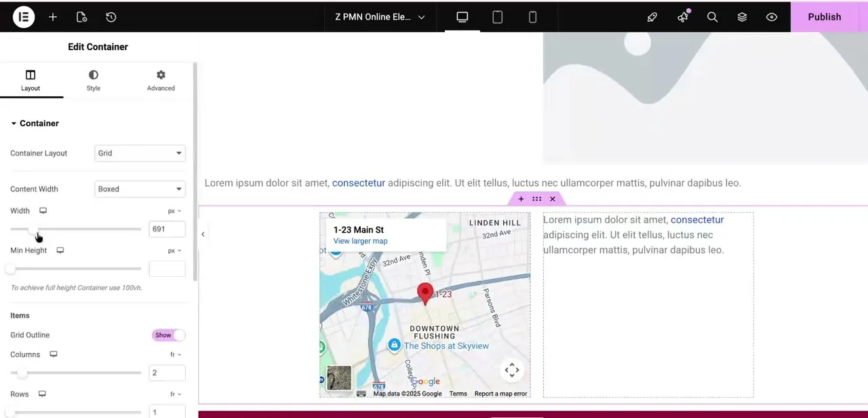
Task: Toggle the Grid Outline switch
Action: pos(168,335)
